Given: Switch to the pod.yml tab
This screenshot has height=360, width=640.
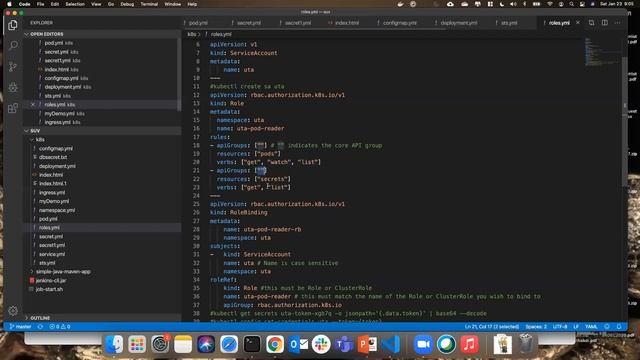Looking at the screenshot, I should coord(198,23).
